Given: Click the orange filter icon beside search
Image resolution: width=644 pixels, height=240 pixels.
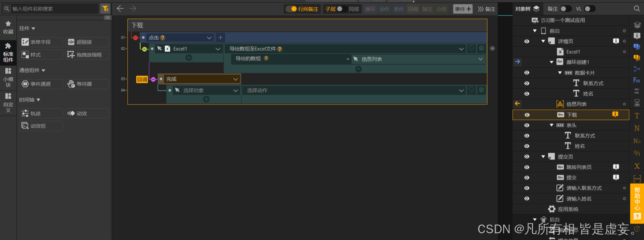Looking at the screenshot, I should coord(105,9).
